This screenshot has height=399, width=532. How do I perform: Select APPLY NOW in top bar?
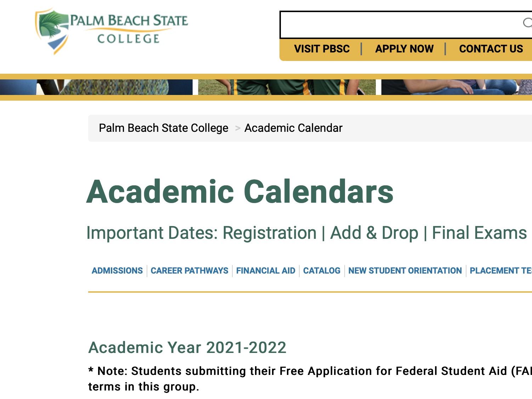click(x=404, y=49)
